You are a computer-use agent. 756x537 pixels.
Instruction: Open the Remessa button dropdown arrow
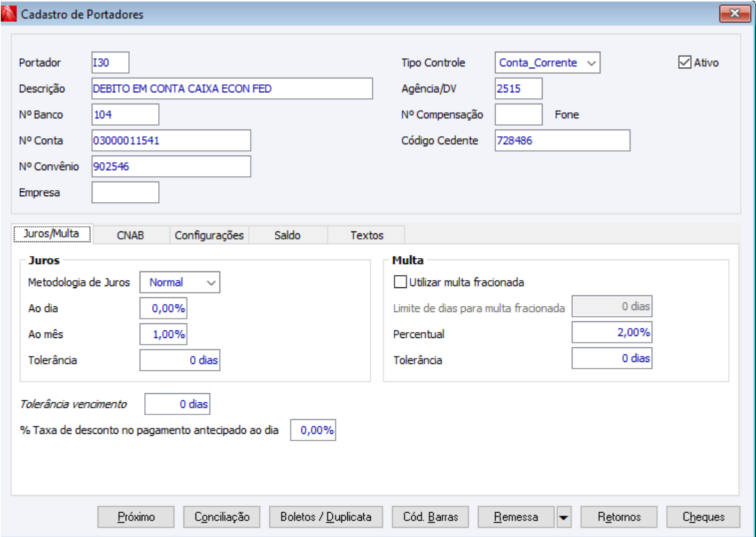[x=564, y=516]
